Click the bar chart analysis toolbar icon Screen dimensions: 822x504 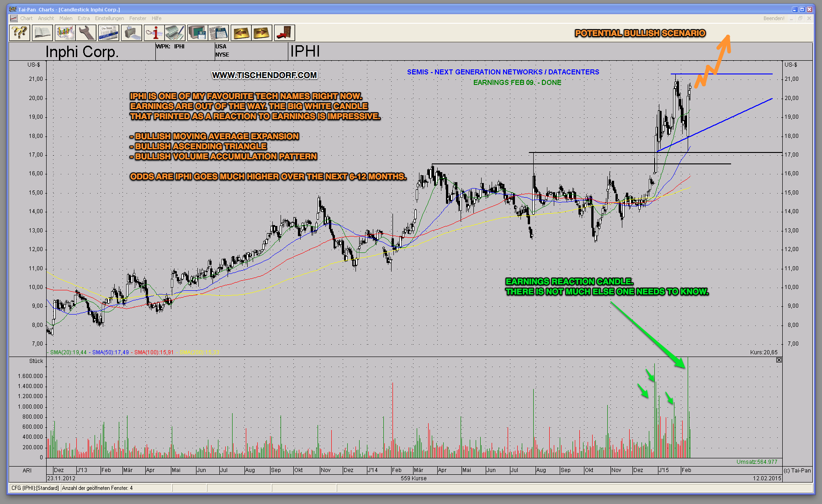pyautogui.click(x=64, y=33)
